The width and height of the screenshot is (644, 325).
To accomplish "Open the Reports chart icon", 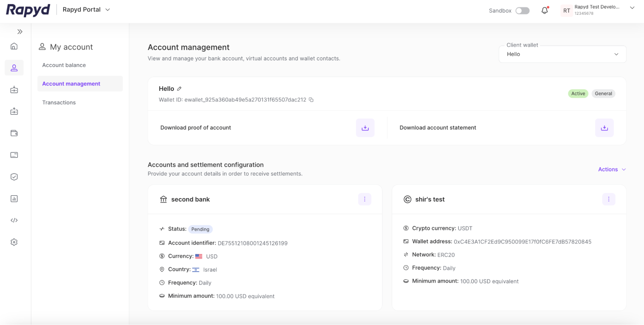I will tap(14, 198).
